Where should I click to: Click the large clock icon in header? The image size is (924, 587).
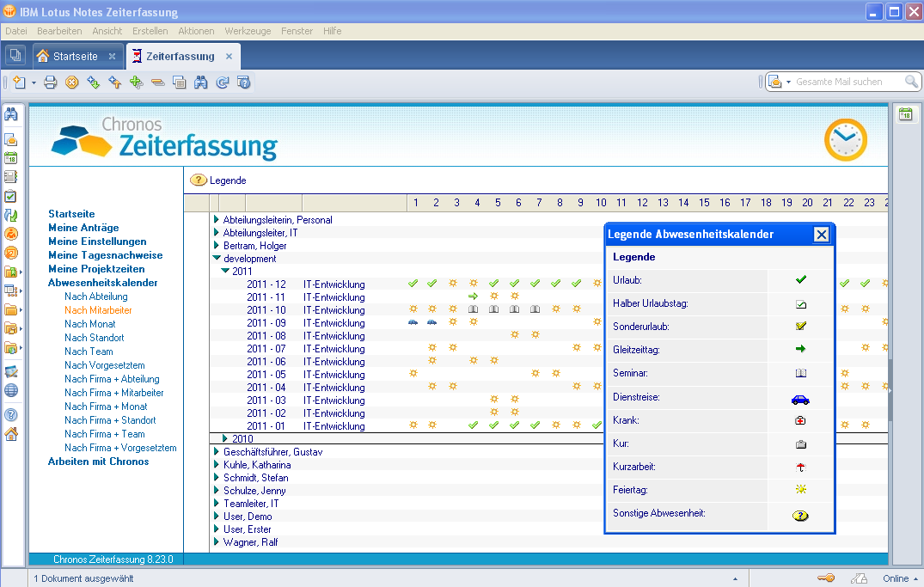coord(845,140)
